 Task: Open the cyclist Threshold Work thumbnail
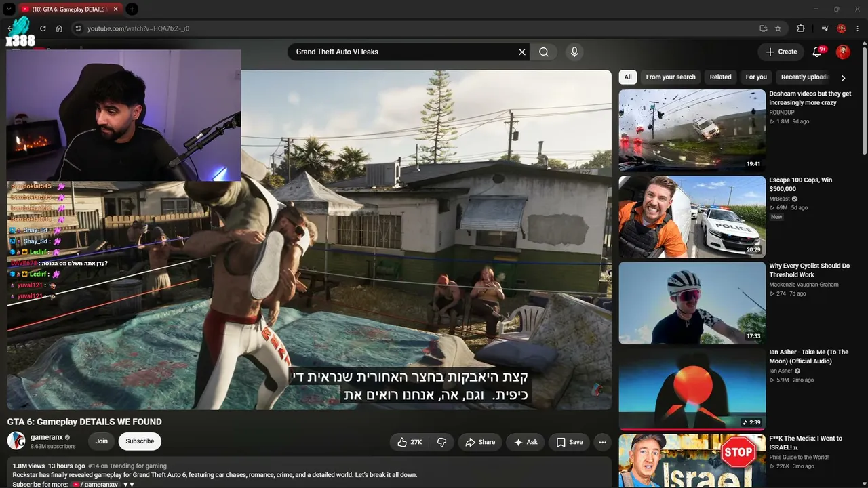tap(692, 303)
